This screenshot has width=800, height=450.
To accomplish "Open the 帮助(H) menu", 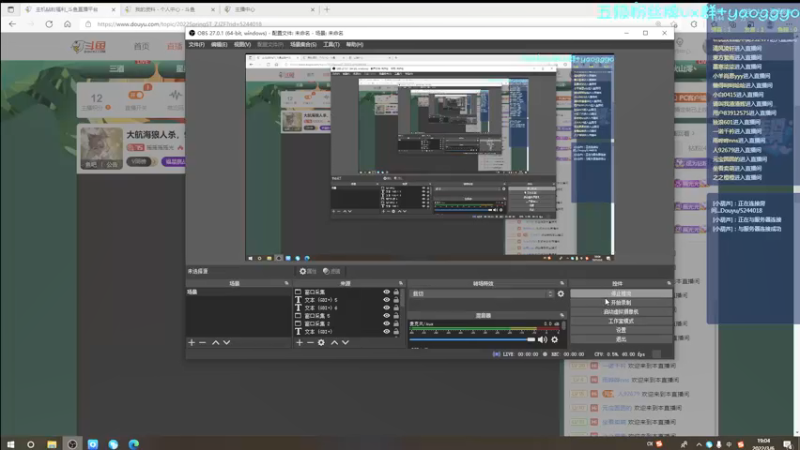I will coord(355,44).
